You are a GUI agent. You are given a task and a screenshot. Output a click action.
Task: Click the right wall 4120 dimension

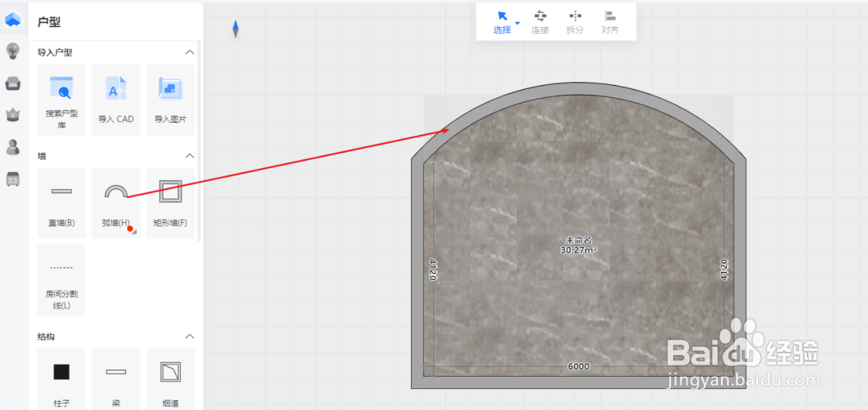pos(724,269)
